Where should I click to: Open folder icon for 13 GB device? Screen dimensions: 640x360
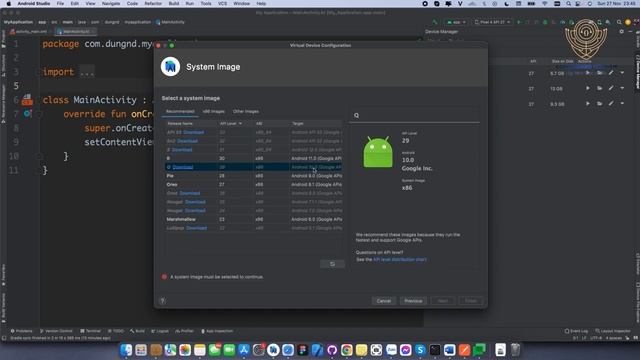pyautogui.click(x=599, y=88)
